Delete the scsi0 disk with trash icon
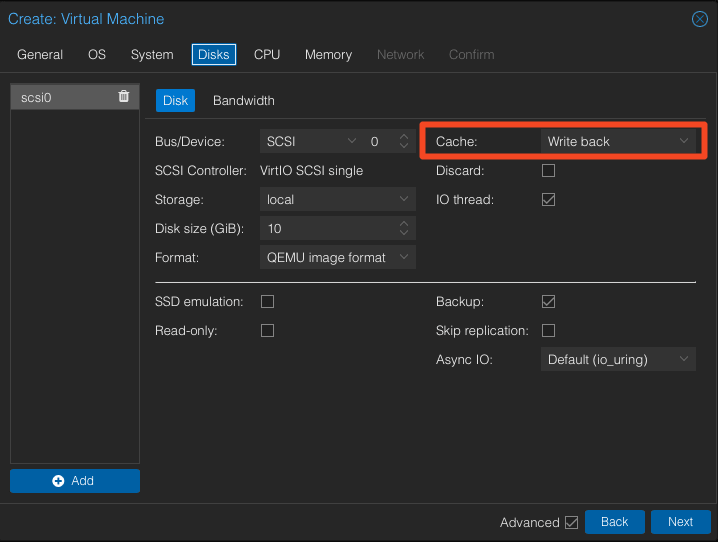The height and width of the screenshot is (542, 718). [123, 97]
